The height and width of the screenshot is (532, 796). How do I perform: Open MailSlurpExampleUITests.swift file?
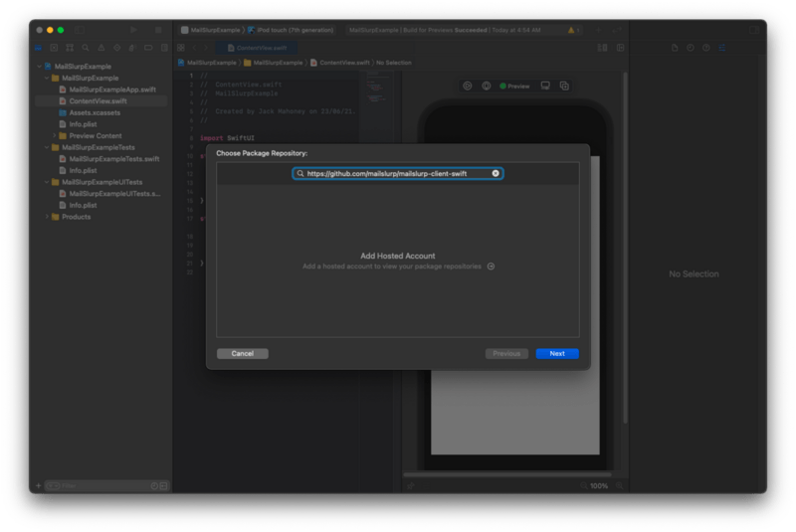pyautogui.click(x=114, y=194)
